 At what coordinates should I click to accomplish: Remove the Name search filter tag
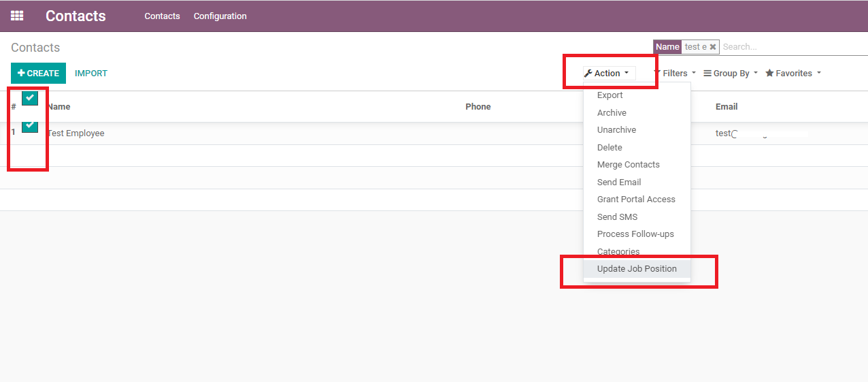(712, 47)
